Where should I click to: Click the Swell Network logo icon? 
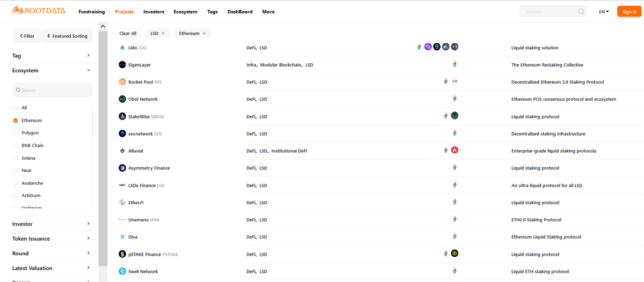tap(122, 271)
